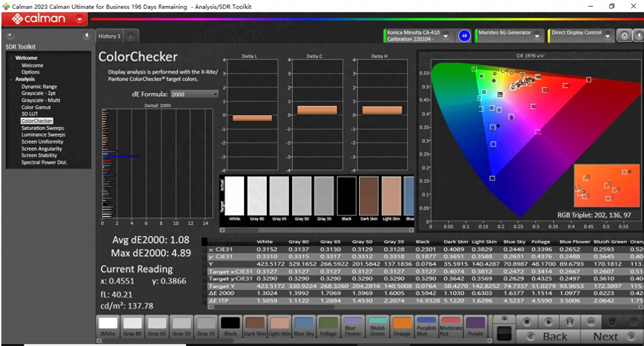644x346 pixels.
Task: Stop the measurement with the stop button
Action: coord(527,322)
